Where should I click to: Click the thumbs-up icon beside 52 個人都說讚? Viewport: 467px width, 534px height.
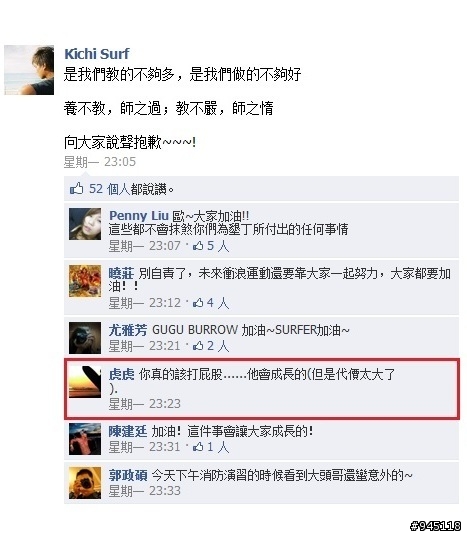(x=77, y=188)
